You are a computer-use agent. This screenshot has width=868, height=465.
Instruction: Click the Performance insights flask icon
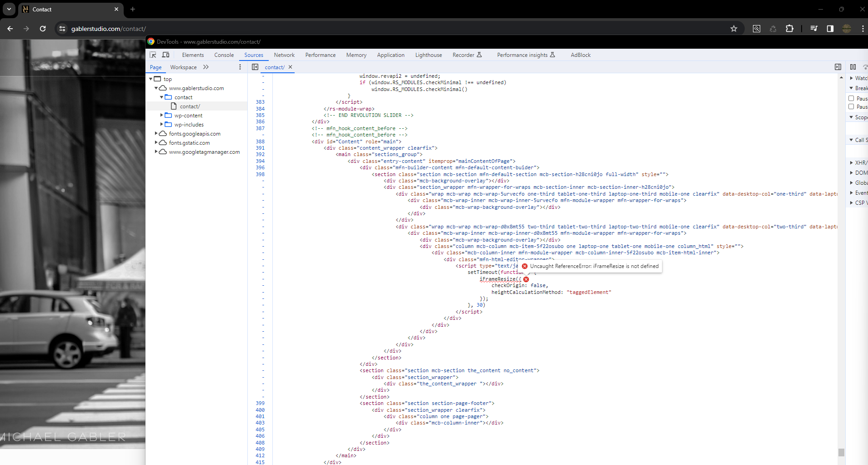coord(552,55)
